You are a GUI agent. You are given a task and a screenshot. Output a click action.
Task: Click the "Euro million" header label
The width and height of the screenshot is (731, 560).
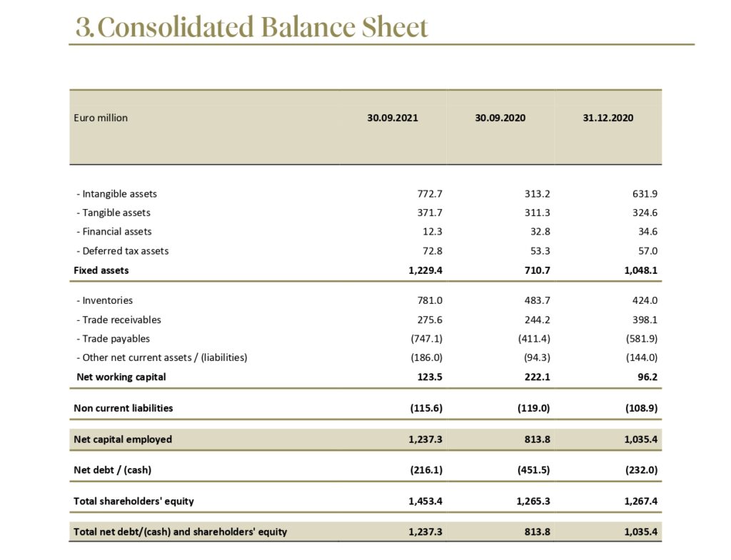point(101,118)
